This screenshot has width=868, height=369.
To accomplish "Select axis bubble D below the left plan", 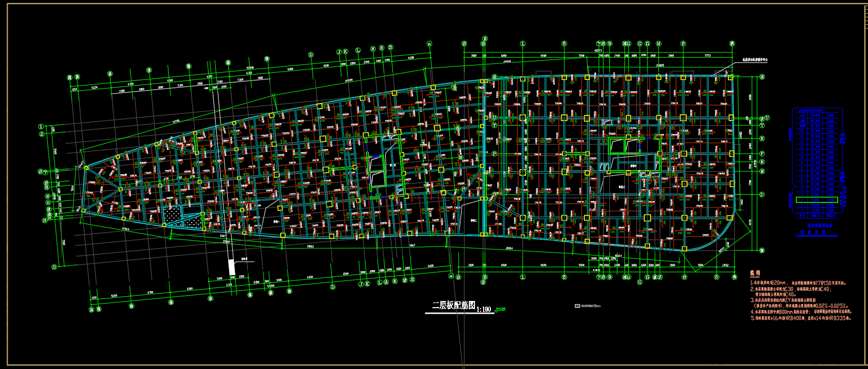I will tap(332, 287).
